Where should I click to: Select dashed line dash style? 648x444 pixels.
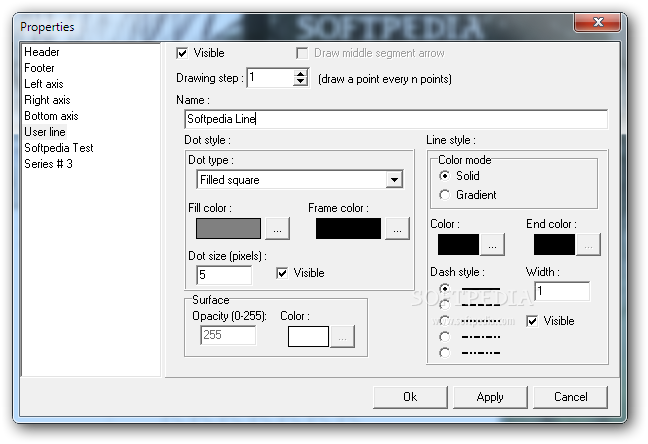point(445,305)
